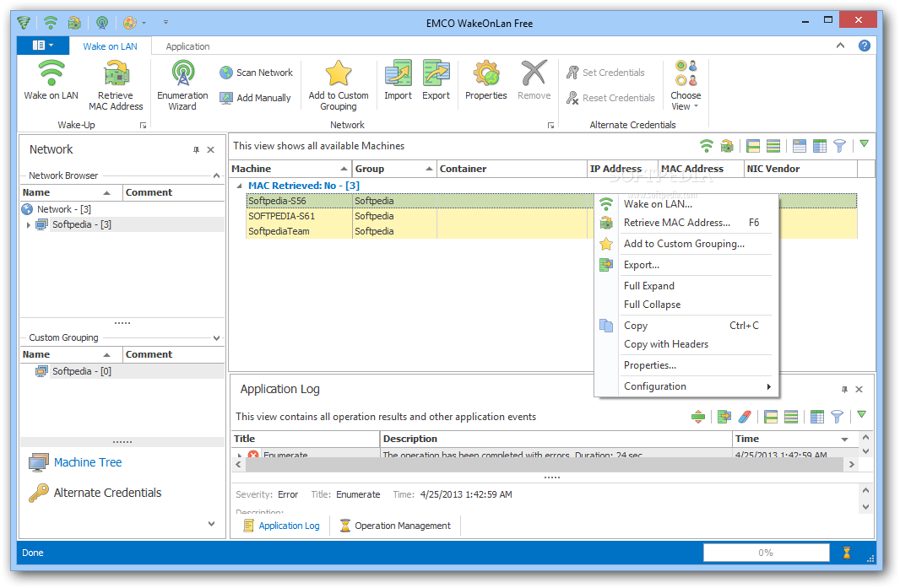Screen dimensions: 900x588
Task: Click the quick access Retrieve MAC icon
Action: [74, 23]
